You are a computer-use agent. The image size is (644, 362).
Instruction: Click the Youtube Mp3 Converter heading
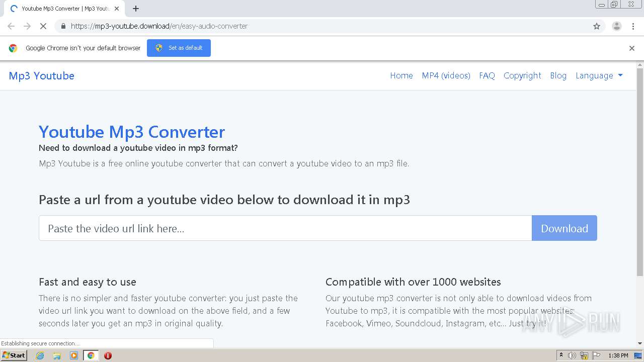click(132, 132)
